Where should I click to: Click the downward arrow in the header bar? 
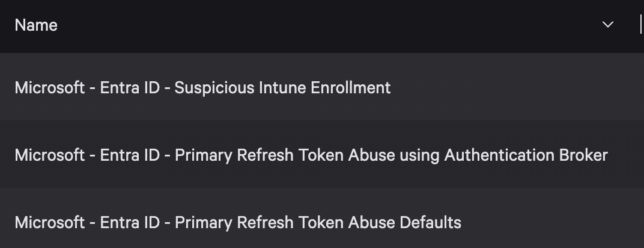(x=607, y=25)
